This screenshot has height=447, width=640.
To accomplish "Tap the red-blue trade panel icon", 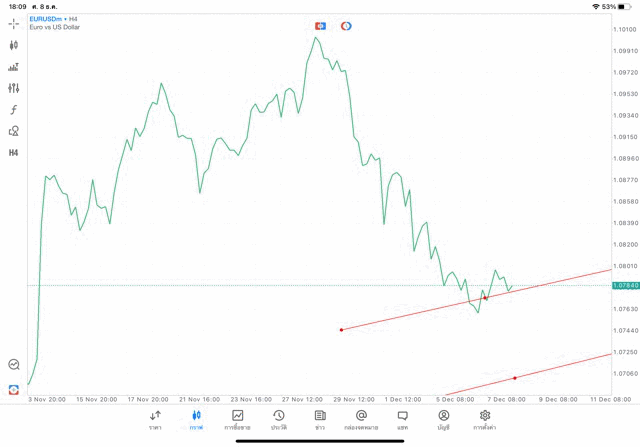I will point(320,25).
